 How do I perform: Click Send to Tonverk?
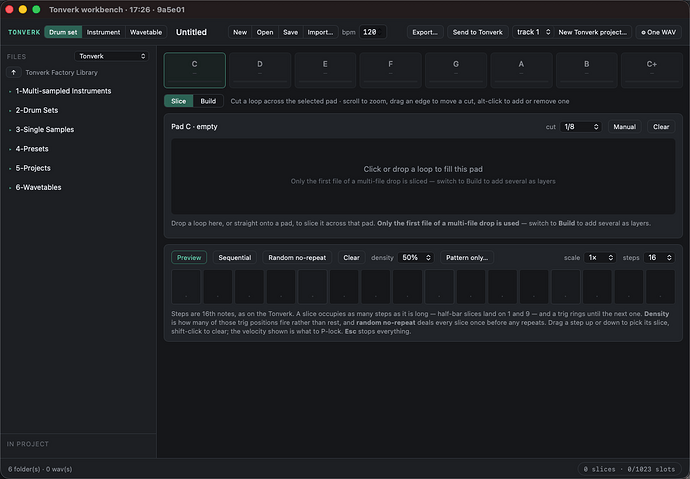(477, 32)
